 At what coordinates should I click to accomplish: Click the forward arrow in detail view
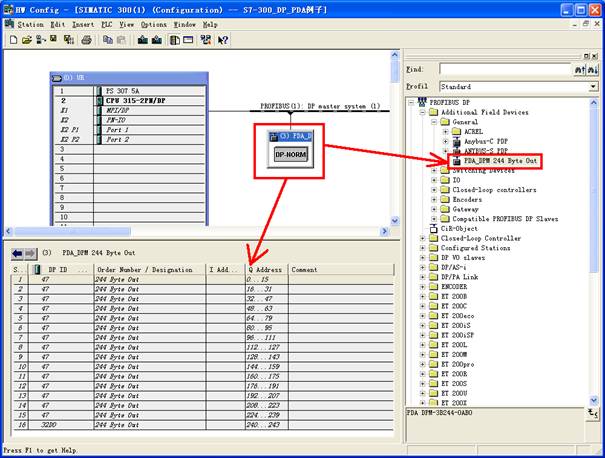(x=30, y=254)
